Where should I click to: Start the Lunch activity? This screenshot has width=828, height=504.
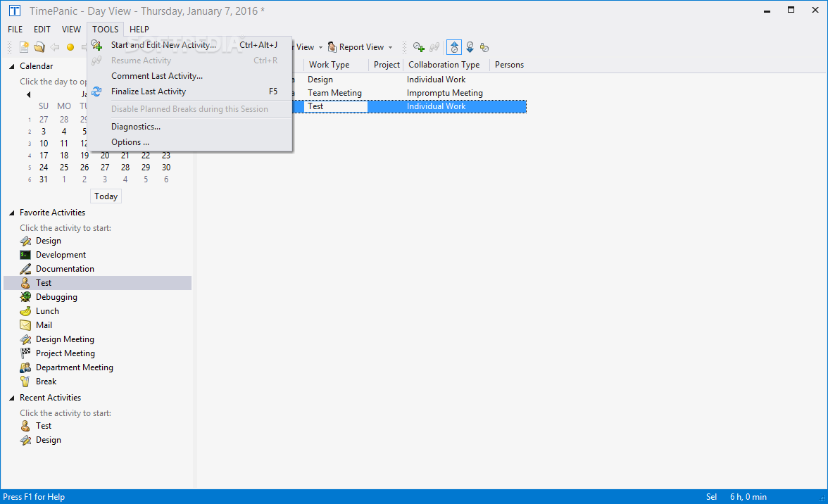click(48, 311)
